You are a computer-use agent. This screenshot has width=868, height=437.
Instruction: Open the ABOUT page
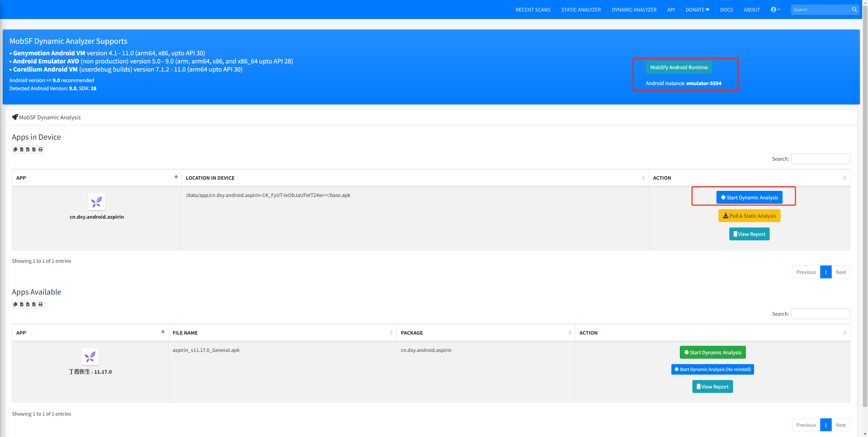pos(752,9)
